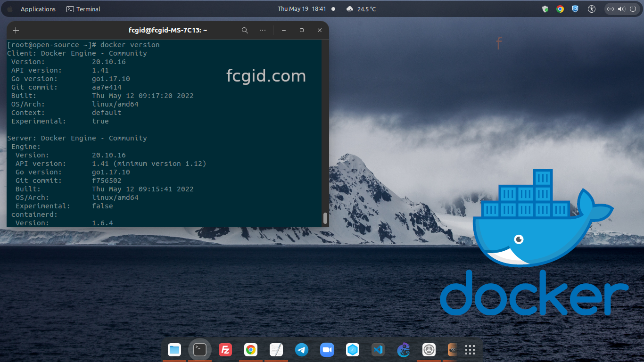The height and width of the screenshot is (362, 644).
Task: Open the blue hexagon app in the dock
Action: click(x=353, y=349)
